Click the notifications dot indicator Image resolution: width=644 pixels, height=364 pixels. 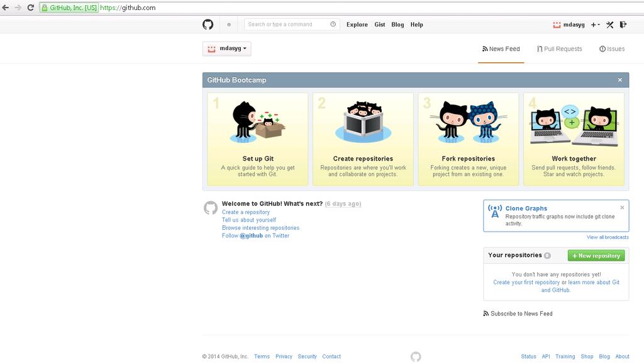point(229,25)
